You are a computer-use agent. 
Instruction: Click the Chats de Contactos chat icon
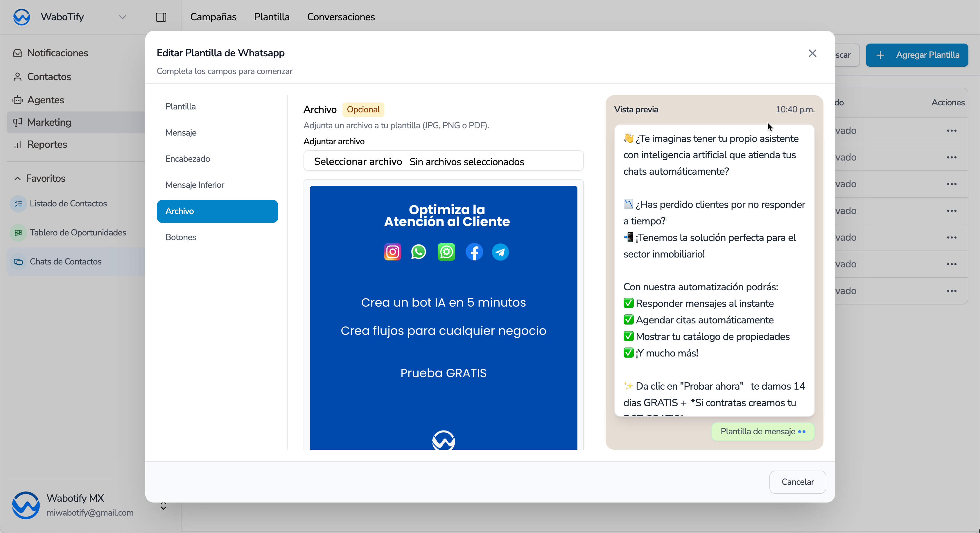18,262
